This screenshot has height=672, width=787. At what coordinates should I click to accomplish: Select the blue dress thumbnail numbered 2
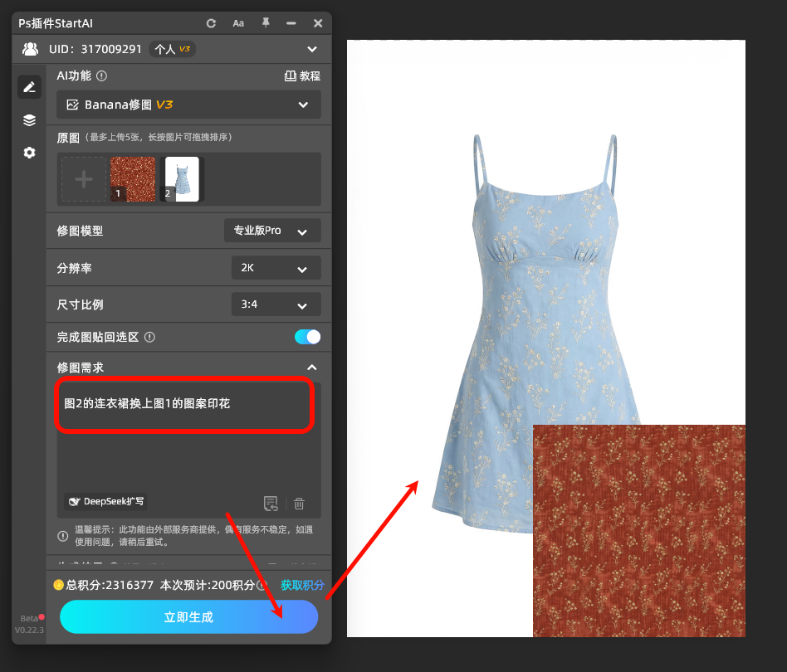182,179
